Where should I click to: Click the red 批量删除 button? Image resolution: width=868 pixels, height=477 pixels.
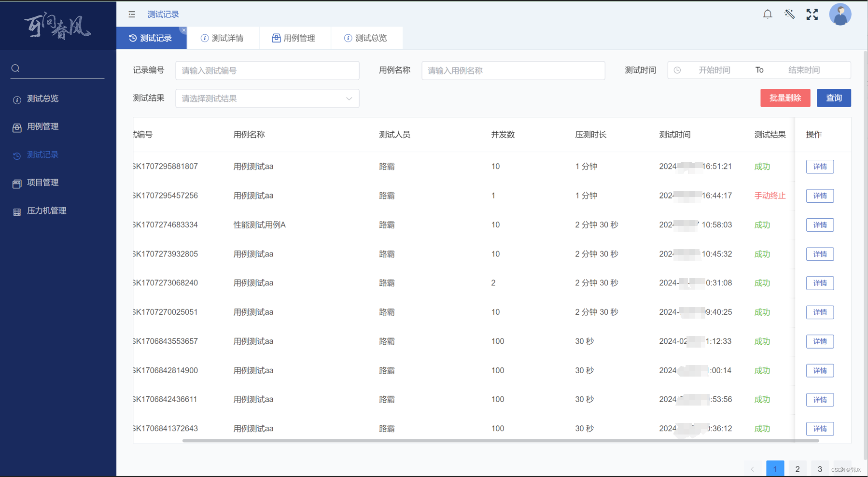[785, 98]
